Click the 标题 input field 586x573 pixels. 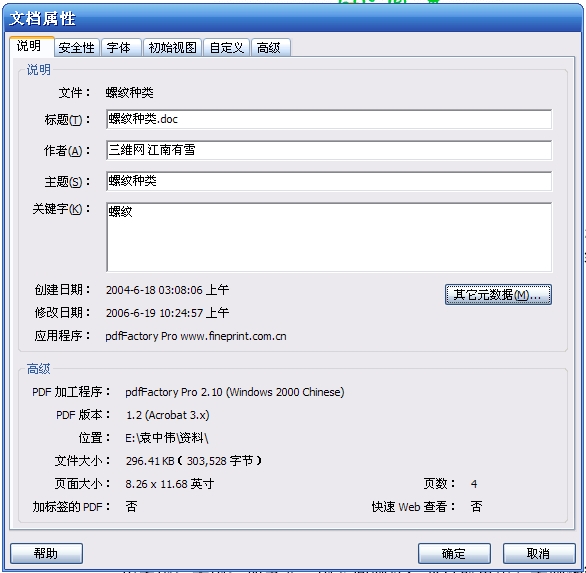coord(329,119)
